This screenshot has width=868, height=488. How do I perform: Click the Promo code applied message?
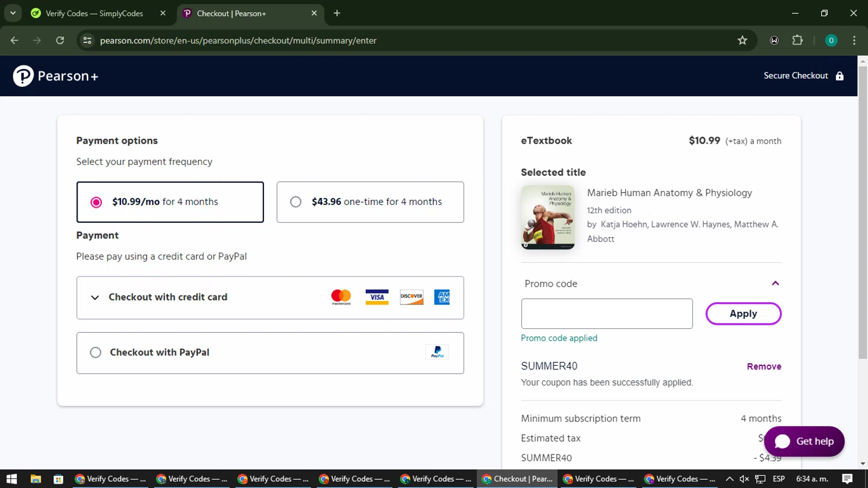tap(559, 338)
